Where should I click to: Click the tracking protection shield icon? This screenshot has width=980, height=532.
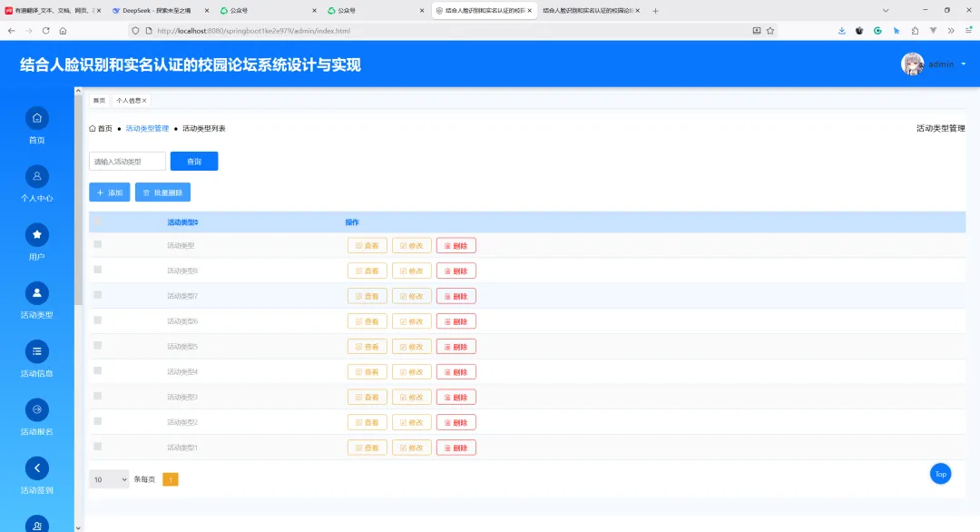[x=135, y=31]
